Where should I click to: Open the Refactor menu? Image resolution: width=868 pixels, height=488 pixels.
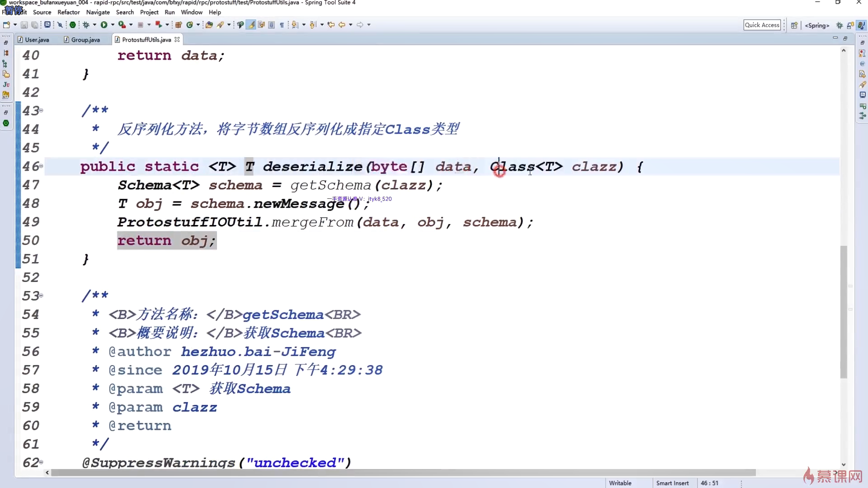68,12
